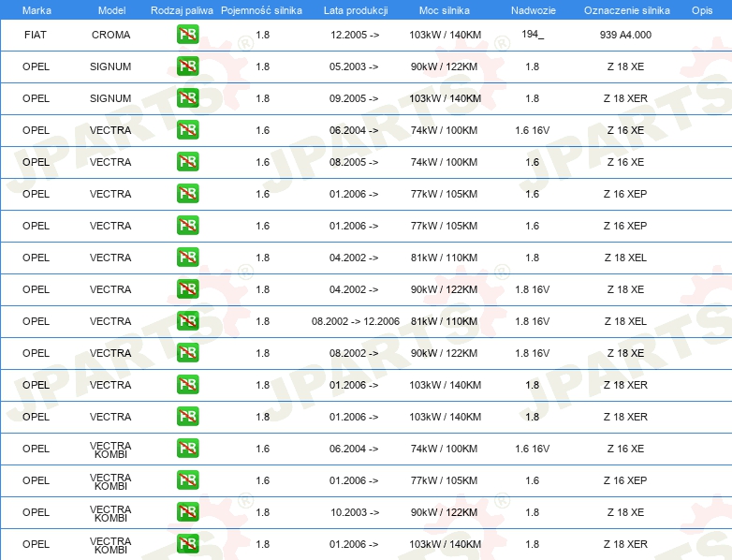
Task: Click Z 16 XE in the 08.2005 row
Action: 625,162
